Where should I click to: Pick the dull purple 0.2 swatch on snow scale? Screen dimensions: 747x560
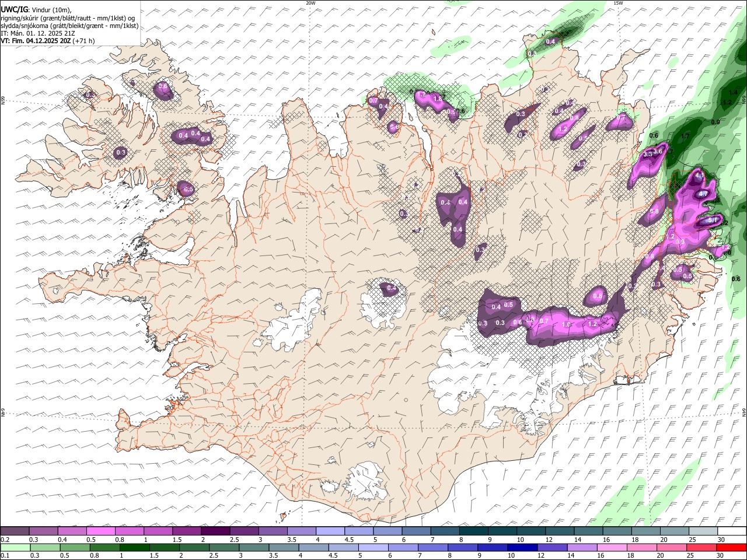(15, 531)
